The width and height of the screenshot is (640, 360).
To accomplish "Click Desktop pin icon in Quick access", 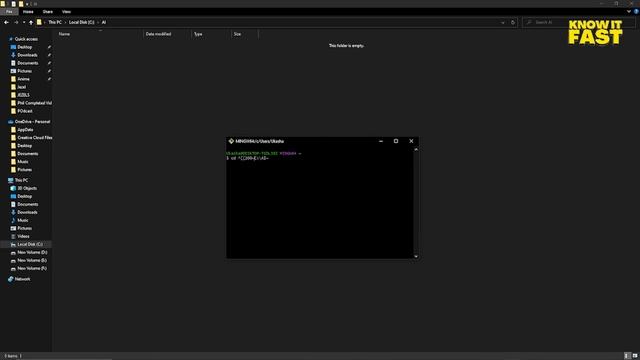I will pos(49,47).
